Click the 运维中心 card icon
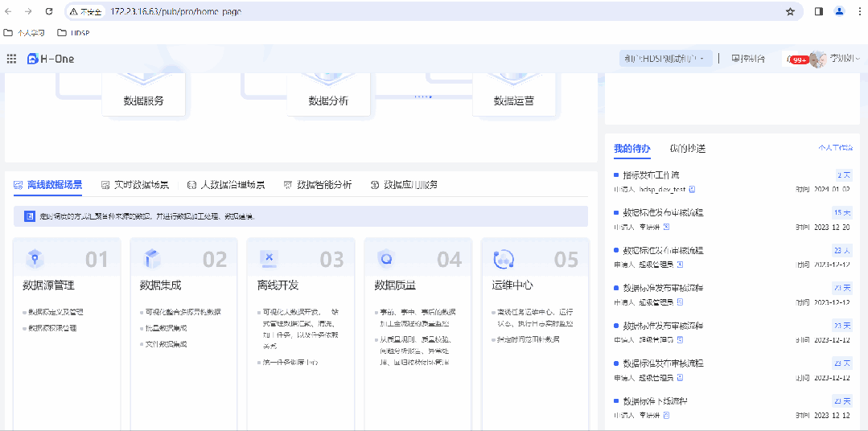 (504, 259)
